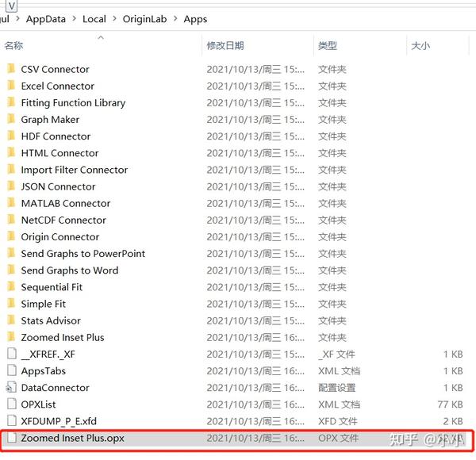The image size is (476, 460).
Task: Select Send Graphs to PowerPoint name
Action: coord(83,254)
